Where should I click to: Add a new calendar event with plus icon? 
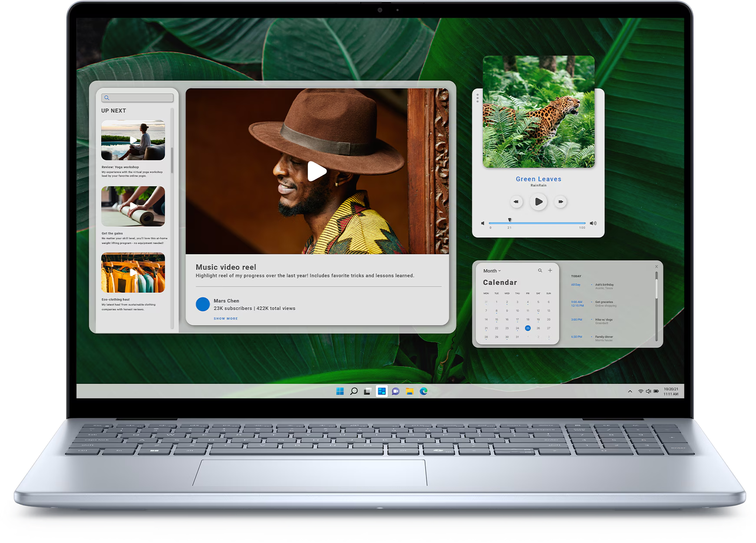(550, 271)
